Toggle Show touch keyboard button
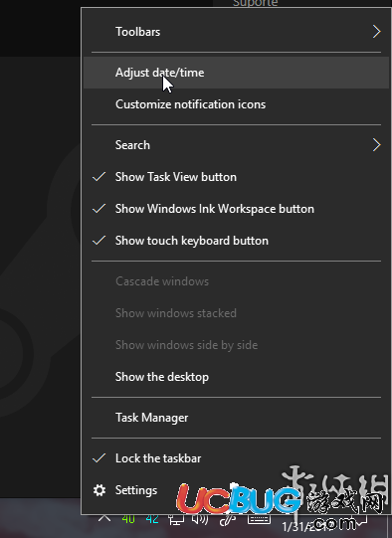Image resolution: width=392 pixels, height=538 pixels. point(236,241)
